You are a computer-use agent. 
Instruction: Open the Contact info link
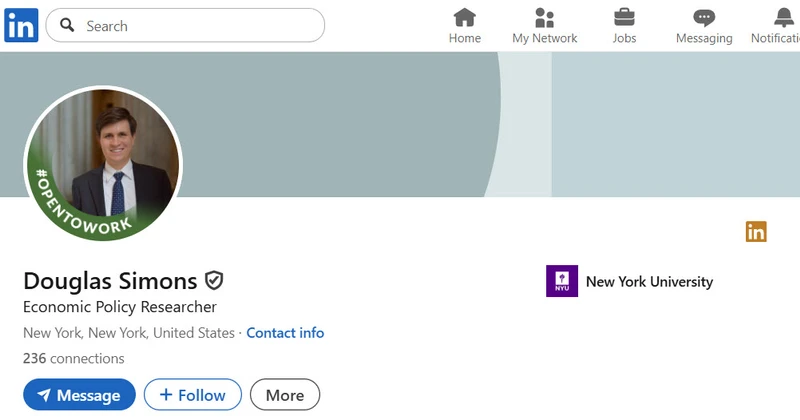285,333
